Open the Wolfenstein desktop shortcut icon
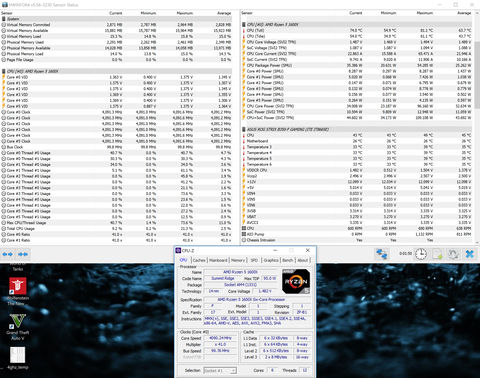Screen dimensions: 480x378 pyautogui.click(x=17, y=286)
